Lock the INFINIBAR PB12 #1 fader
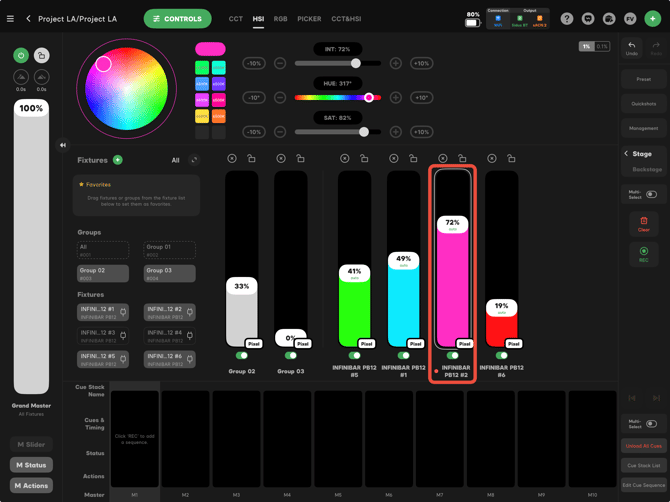 tap(413, 159)
